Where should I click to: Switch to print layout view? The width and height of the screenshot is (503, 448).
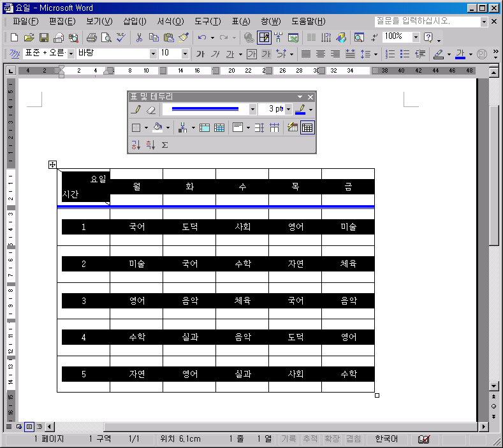tap(29, 427)
